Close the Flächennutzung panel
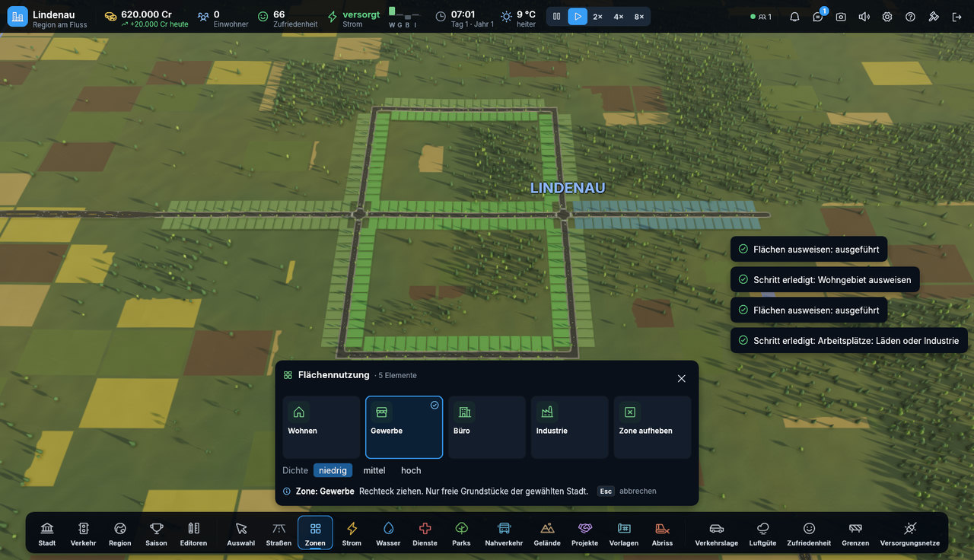The image size is (974, 560). click(x=681, y=378)
